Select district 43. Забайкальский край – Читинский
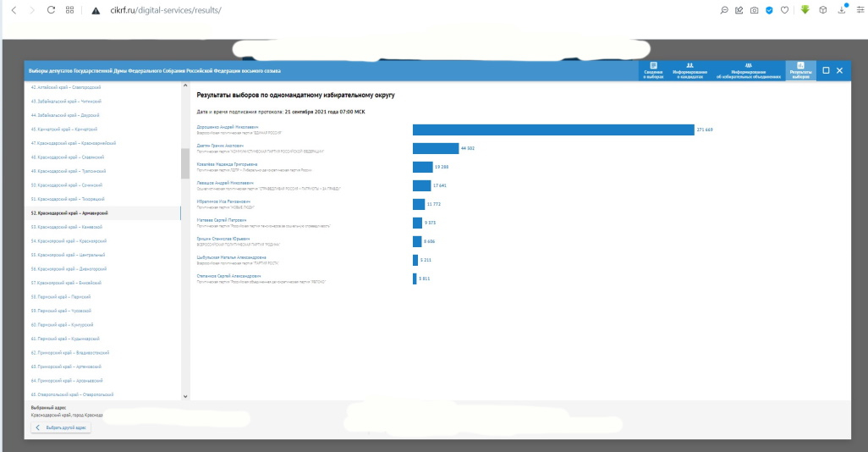 pos(66,102)
